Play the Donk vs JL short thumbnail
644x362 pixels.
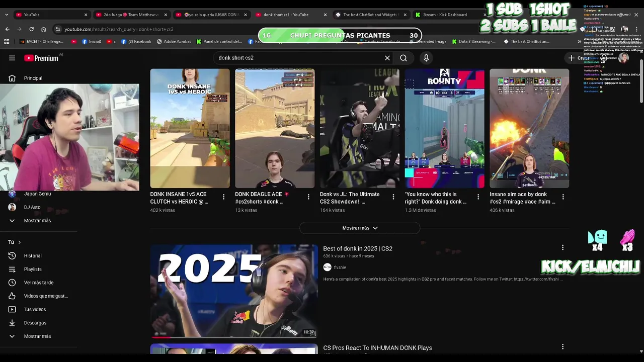click(360, 128)
